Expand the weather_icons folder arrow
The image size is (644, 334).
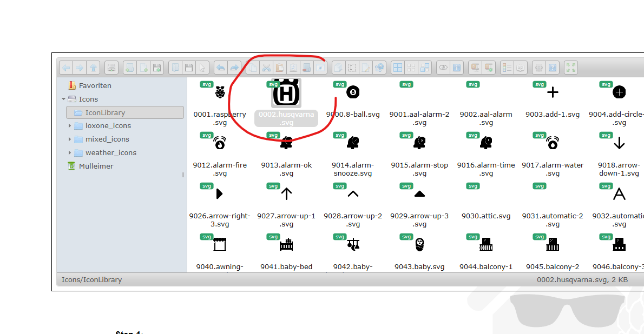click(69, 152)
